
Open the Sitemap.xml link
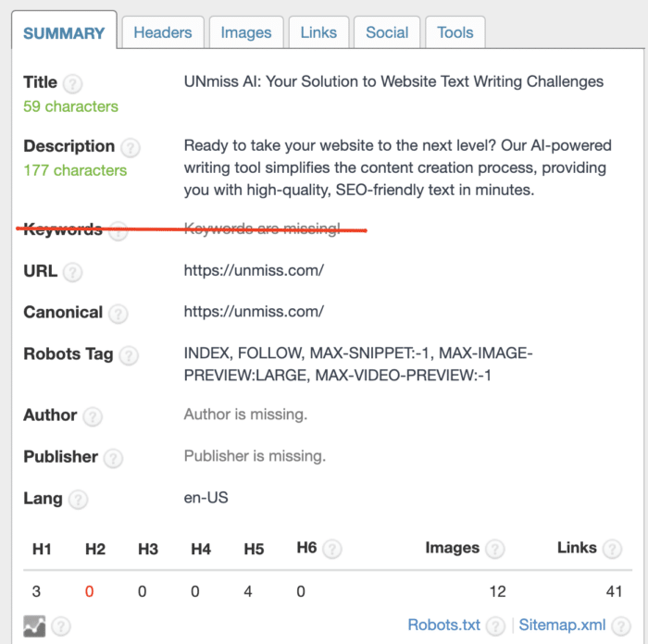pos(562,625)
